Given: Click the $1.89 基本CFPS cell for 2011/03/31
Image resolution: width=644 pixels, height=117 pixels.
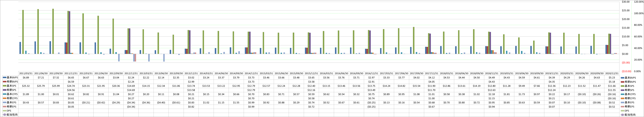Looking at the screenshot, I should tap(26, 94).
